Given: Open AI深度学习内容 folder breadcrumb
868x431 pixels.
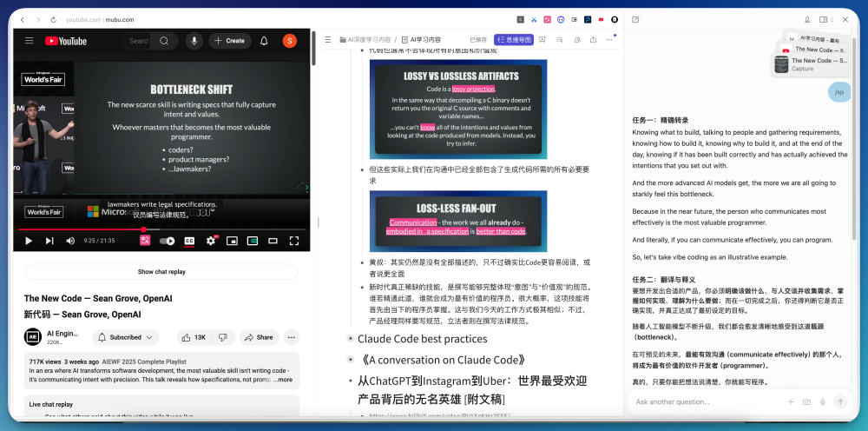Looking at the screenshot, I should pos(365,40).
